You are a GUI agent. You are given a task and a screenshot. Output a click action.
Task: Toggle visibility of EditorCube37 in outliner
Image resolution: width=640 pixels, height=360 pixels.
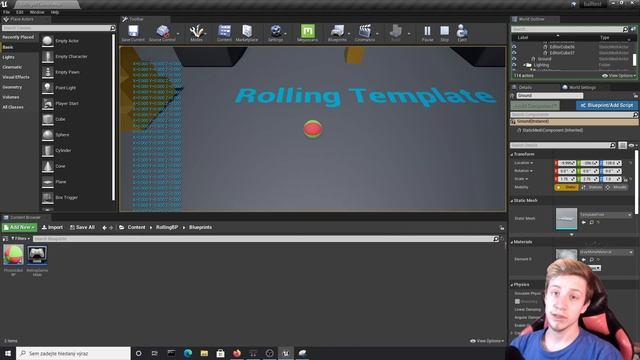point(514,53)
